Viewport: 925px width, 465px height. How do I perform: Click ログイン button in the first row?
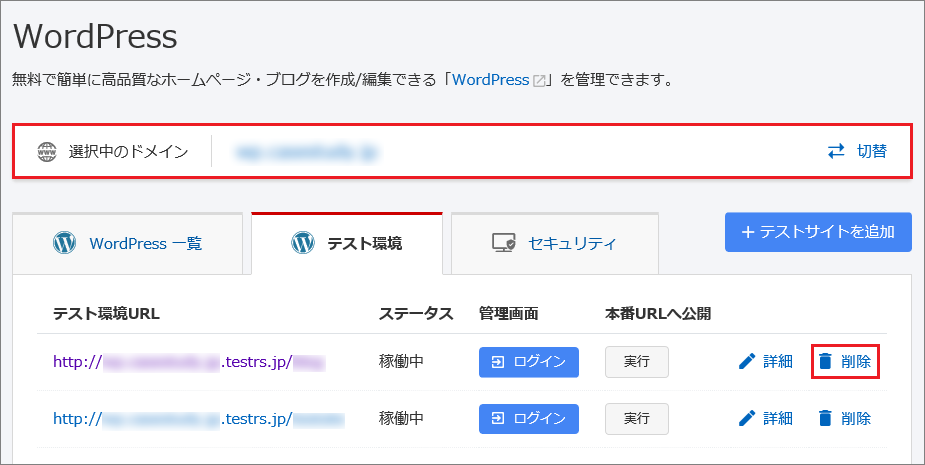point(529,362)
